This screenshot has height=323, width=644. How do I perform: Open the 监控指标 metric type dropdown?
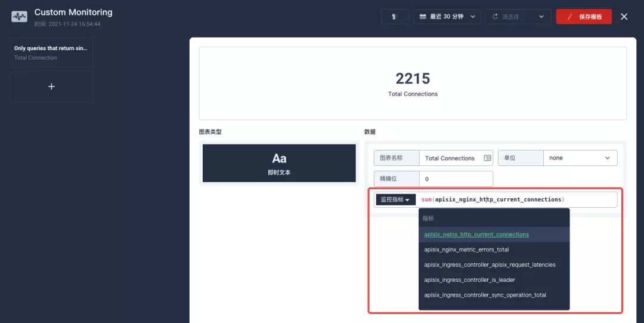tap(395, 199)
